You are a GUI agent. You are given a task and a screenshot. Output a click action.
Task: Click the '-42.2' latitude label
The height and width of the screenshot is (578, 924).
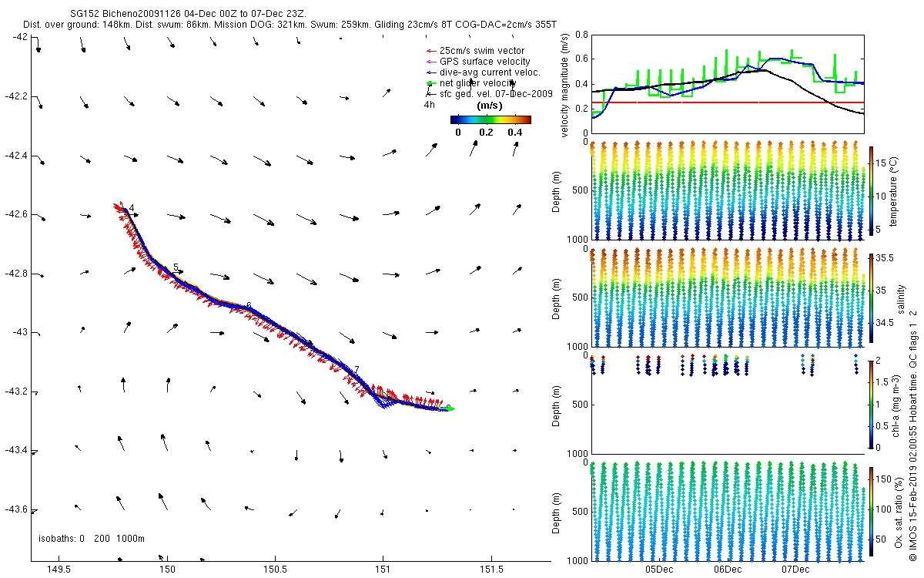15,96
